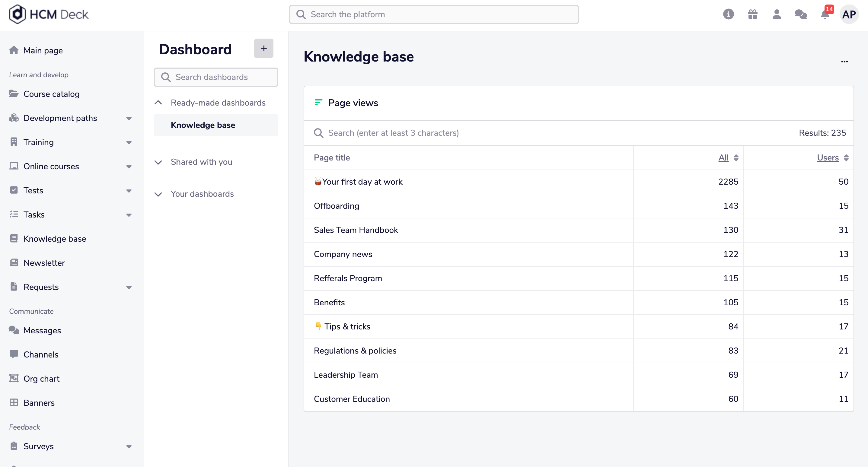
Task: Sort table by Users column
Action: [x=828, y=157]
